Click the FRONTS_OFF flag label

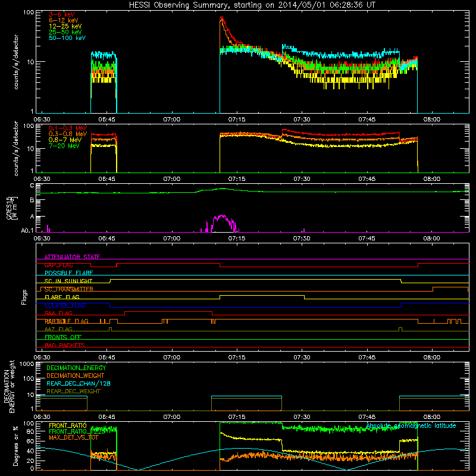[63, 337]
